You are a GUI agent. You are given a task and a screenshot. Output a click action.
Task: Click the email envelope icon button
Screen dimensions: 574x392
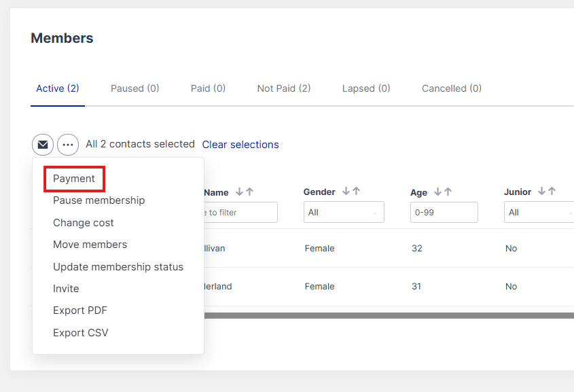pos(43,145)
